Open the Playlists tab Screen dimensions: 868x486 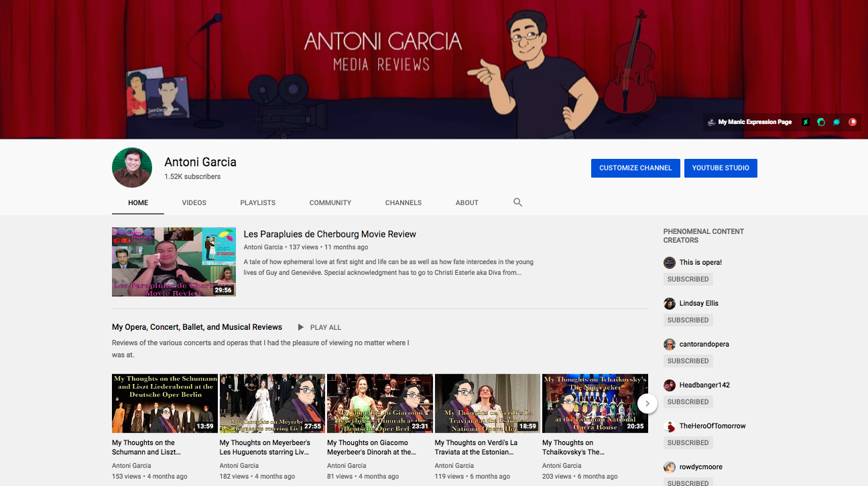(257, 202)
